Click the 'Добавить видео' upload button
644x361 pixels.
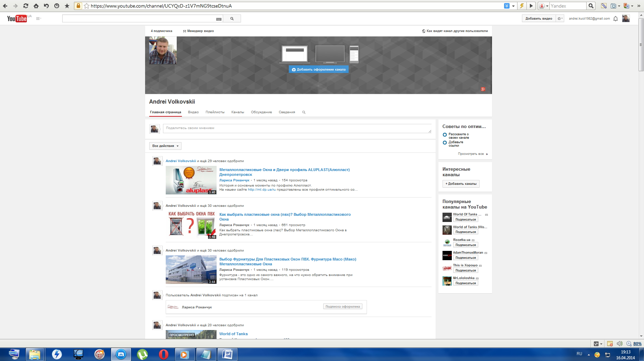coord(539,19)
